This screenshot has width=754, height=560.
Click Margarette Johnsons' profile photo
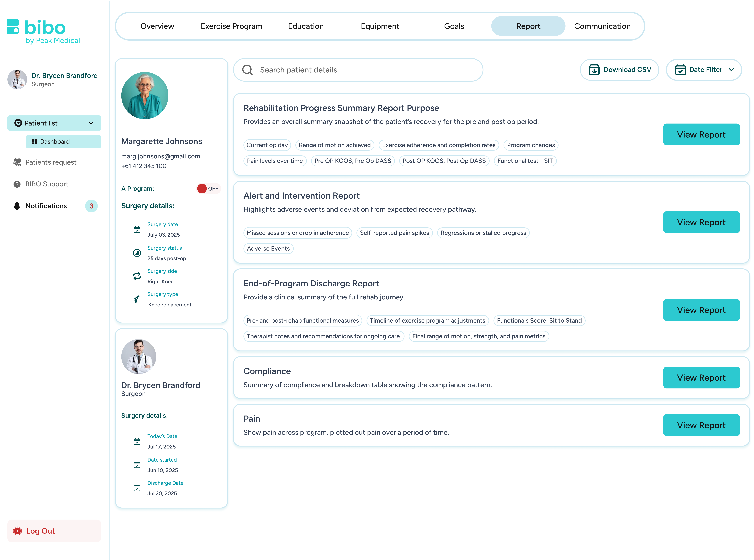tap(145, 96)
